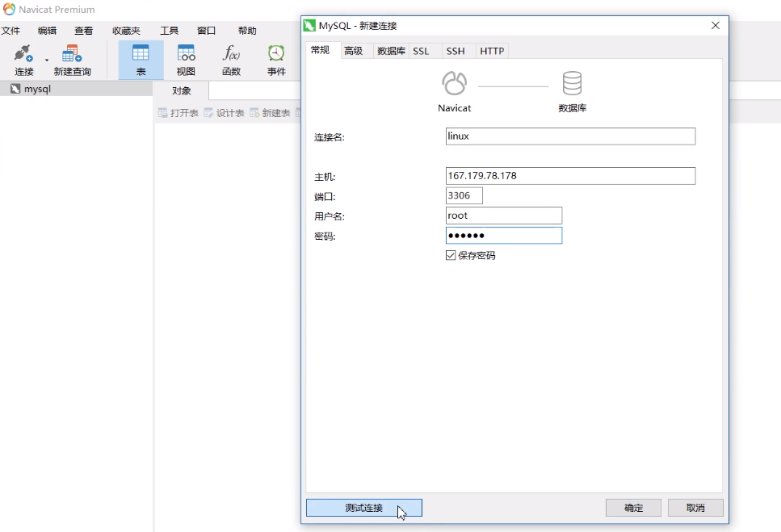Expand the connection button dropdown arrow

(x=47, y=61)
